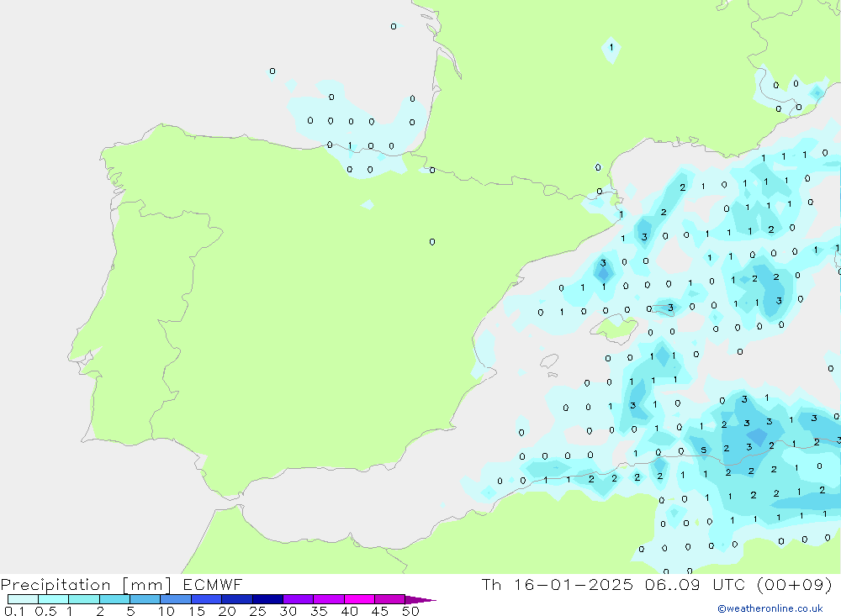Click the isolated 1 value over France
Viewport: 841px width, 616px height.
click(611, 48)
